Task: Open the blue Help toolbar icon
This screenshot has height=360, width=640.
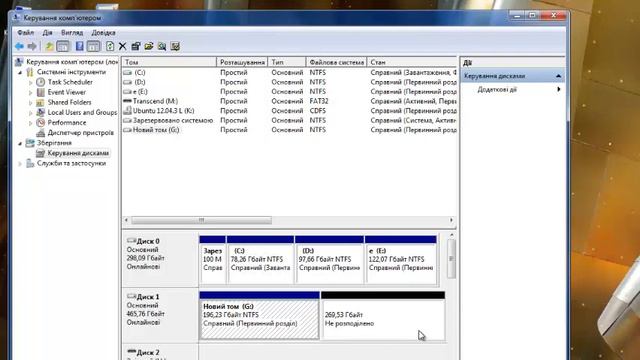Action: [80, 47]
